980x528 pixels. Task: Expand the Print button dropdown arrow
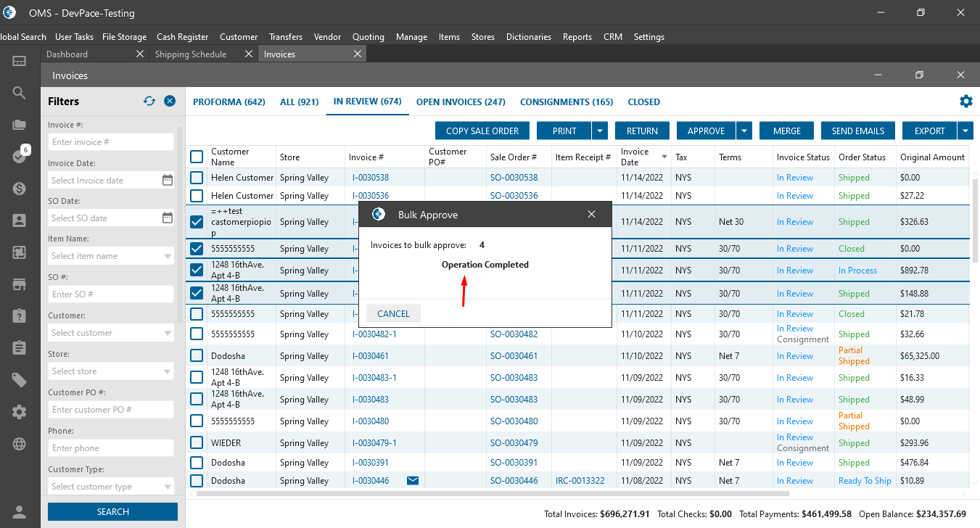coord(599,131)
